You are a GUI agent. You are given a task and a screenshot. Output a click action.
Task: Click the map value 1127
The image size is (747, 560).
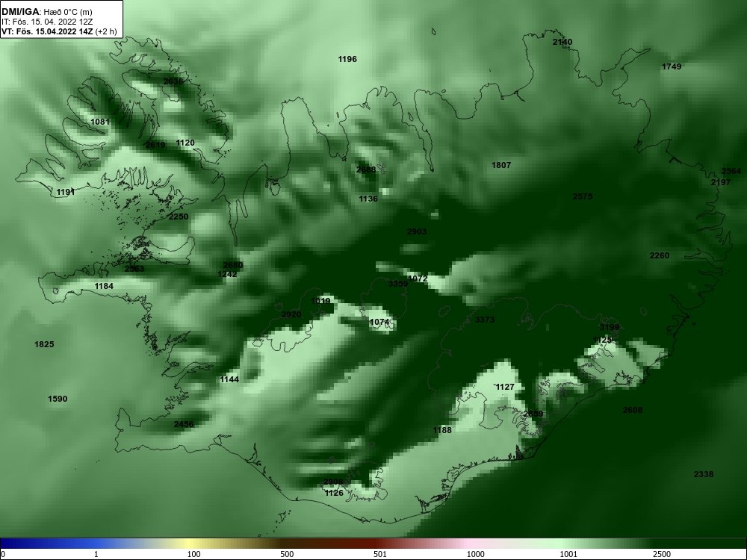point(505,387)
